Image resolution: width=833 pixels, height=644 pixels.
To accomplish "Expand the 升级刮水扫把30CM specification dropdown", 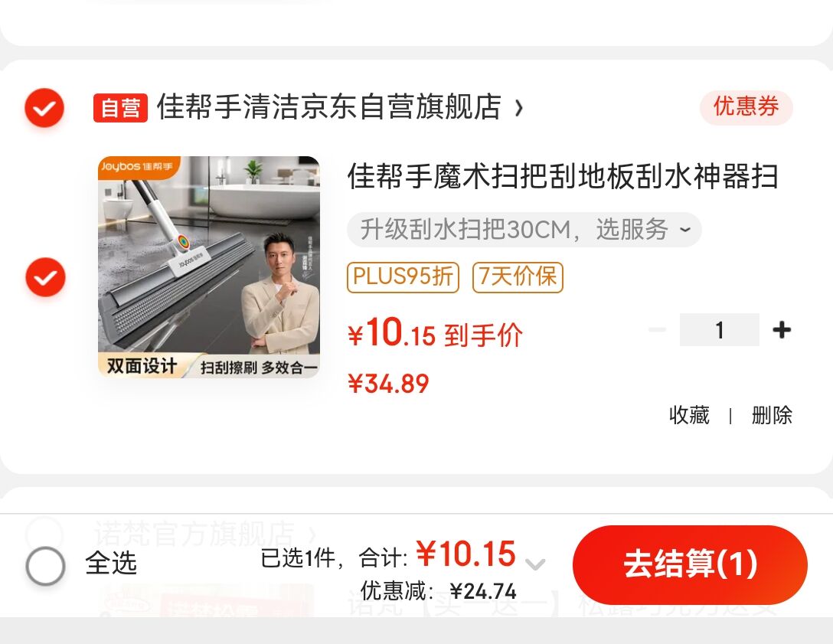I will pyautogui.click(x=524, y=230).
